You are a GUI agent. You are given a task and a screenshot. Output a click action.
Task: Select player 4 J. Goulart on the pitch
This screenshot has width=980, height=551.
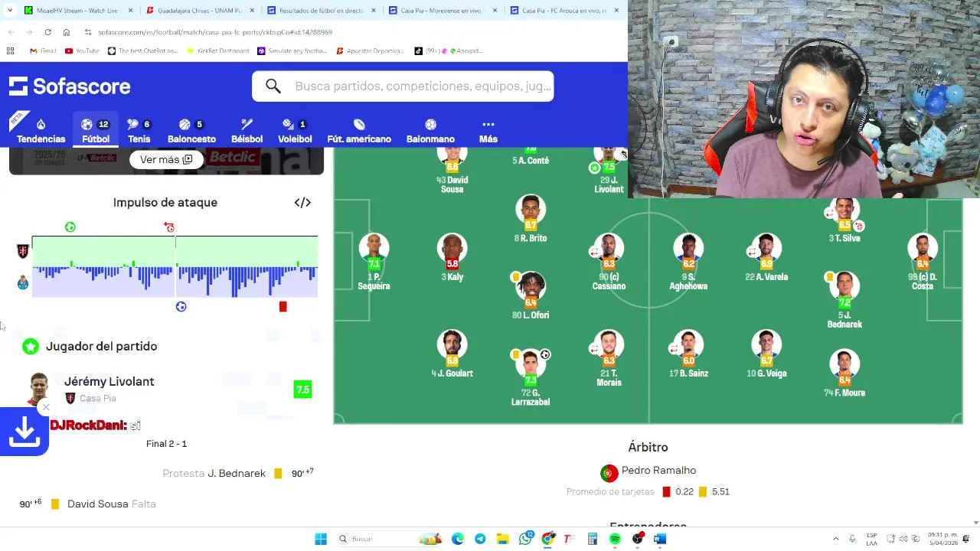pyautogui.click(x=452, y=353)
